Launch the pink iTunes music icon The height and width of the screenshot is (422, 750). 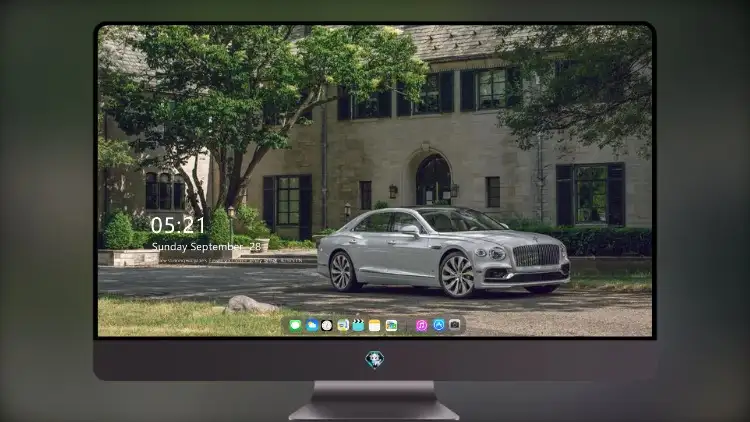pos(421,325)
